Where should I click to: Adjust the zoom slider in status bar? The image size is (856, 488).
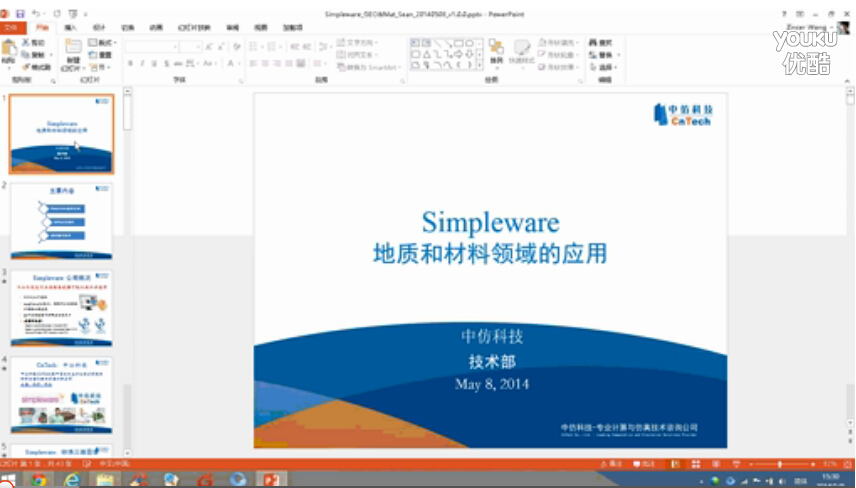tap(780, 464)
